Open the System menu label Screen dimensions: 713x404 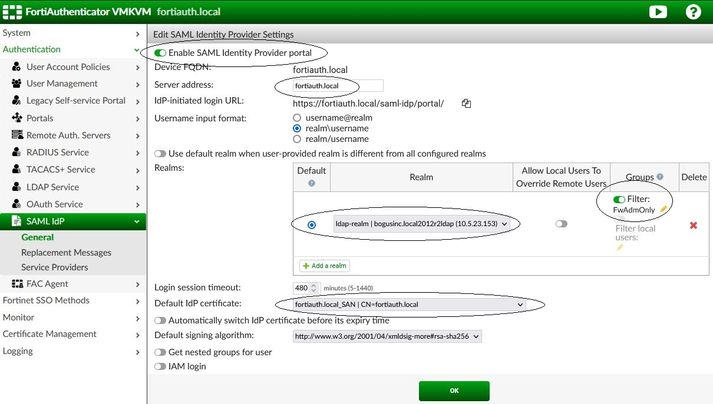point(16,33)
